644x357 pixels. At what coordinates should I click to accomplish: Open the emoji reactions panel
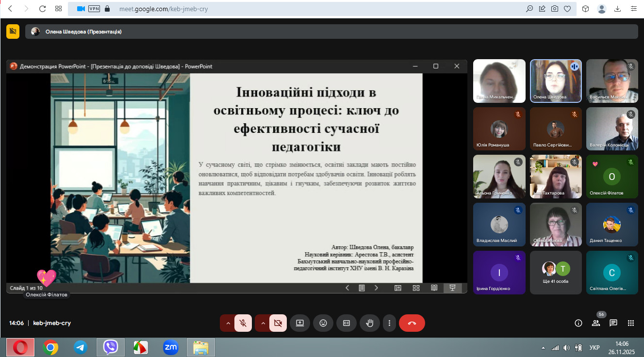pyautogui.click(x=323, y=323)
